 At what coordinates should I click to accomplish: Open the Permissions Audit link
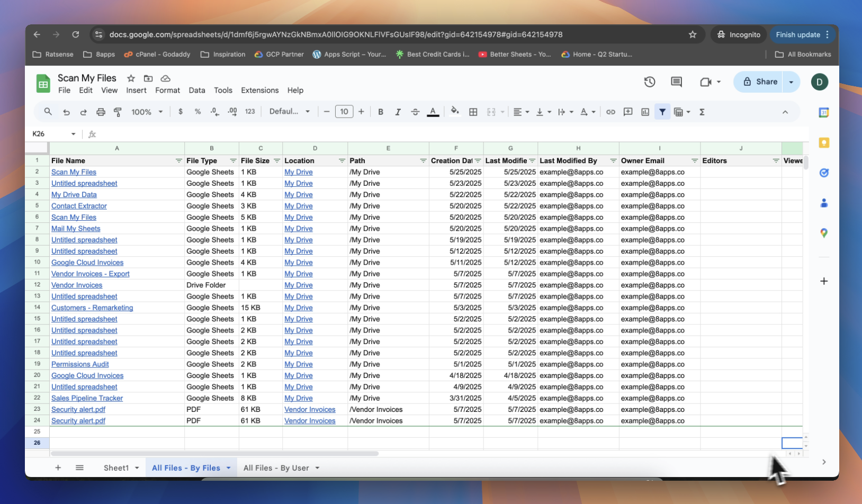pos(80,364)
